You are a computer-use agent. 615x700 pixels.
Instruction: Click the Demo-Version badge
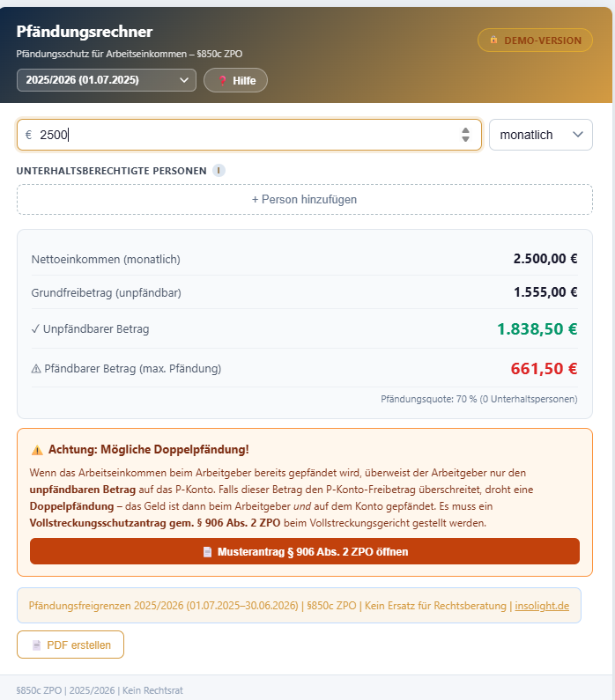pyautogui.click(x=535, y=41)
